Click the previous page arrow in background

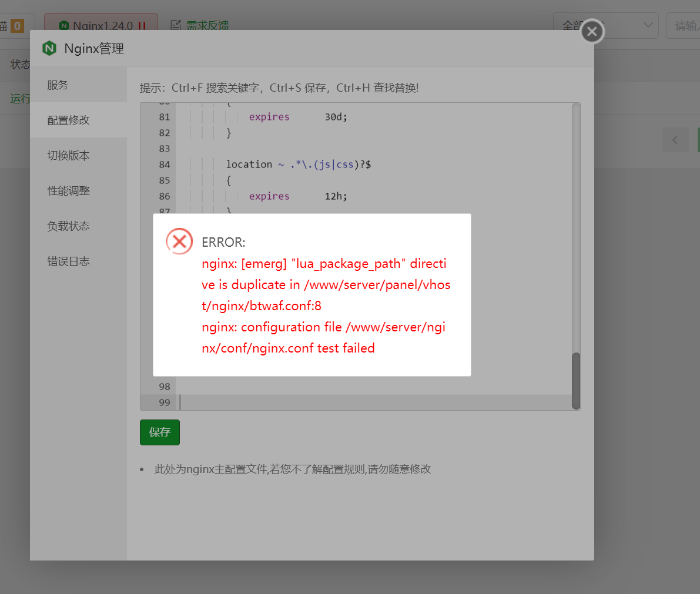675,140
